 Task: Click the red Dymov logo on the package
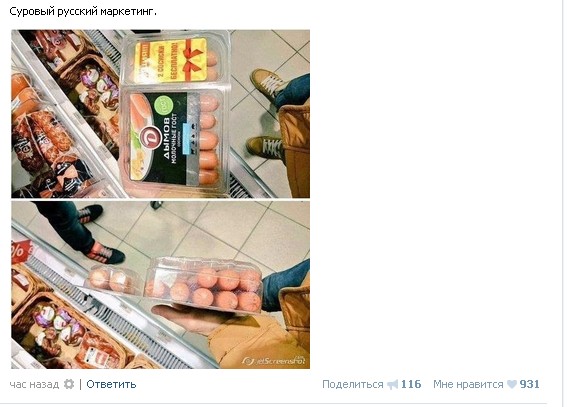pyautogui.click(x=150, y=139)
